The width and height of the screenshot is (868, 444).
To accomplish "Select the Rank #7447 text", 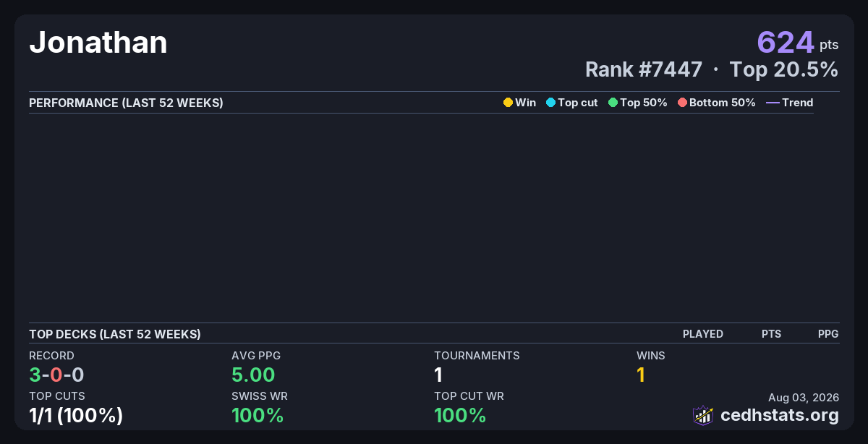I will coord(644,69).
